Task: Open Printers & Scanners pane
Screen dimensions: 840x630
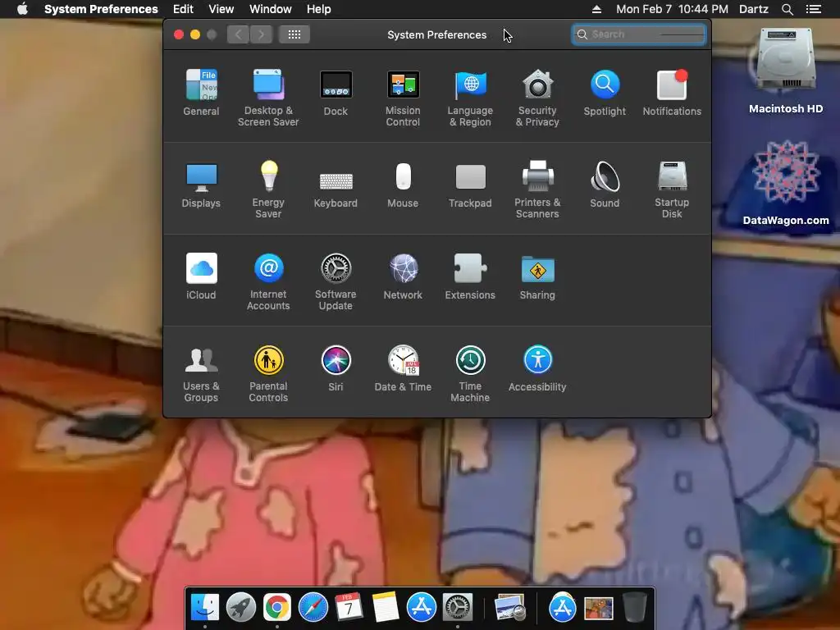Action: [x=537, y=190]
